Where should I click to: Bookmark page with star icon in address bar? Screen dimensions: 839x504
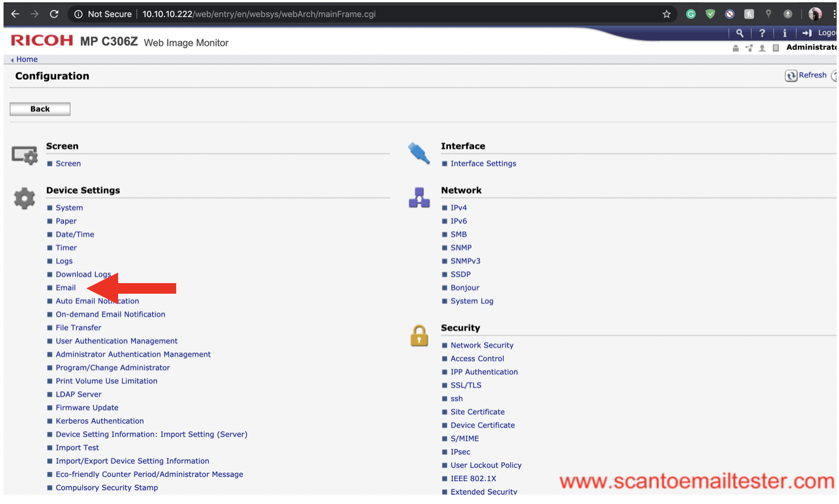pyautogui.click(x=666, y=14)
